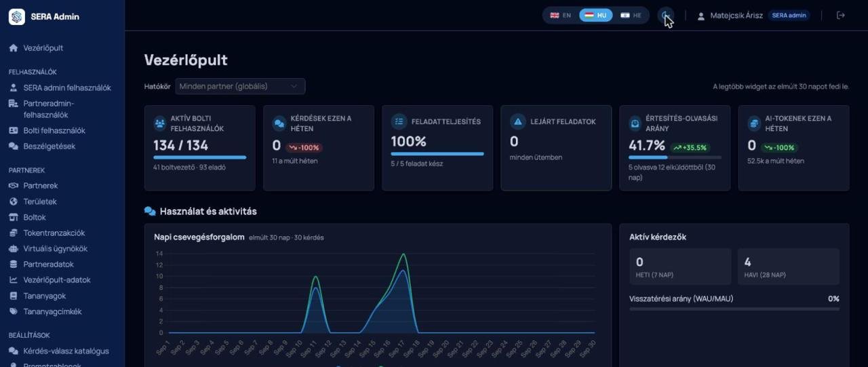Switch language to EN
This screenshot has height=367, width=868.
click(x=561, y=15)
